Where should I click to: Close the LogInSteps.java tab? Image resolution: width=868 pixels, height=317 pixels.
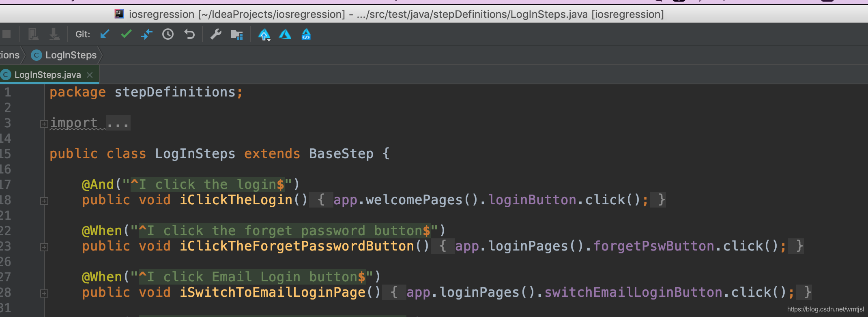(90, 75)
